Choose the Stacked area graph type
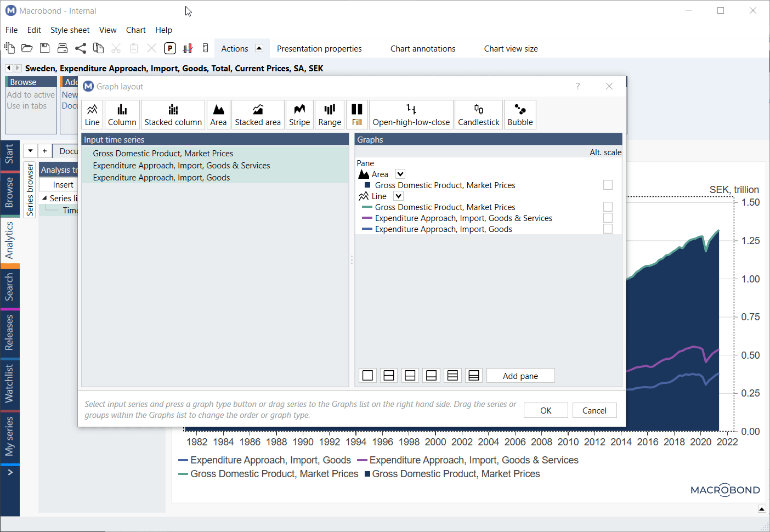 [258, 115]
